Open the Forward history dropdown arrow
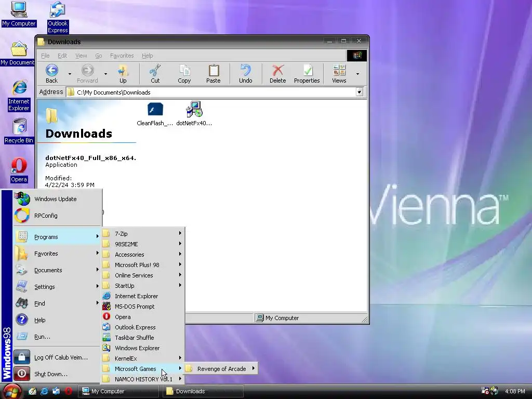The height and width of the screenshot is (399, 532). click(105, 74)
